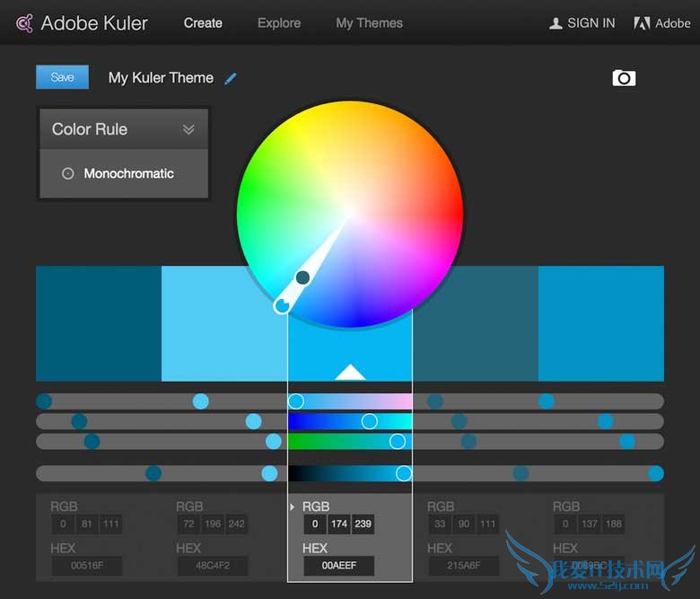Image resolution: width=700 pixels, height=599 pixels.
Task: Click the HEX field showing 00516F
Action: pos(87,566)
